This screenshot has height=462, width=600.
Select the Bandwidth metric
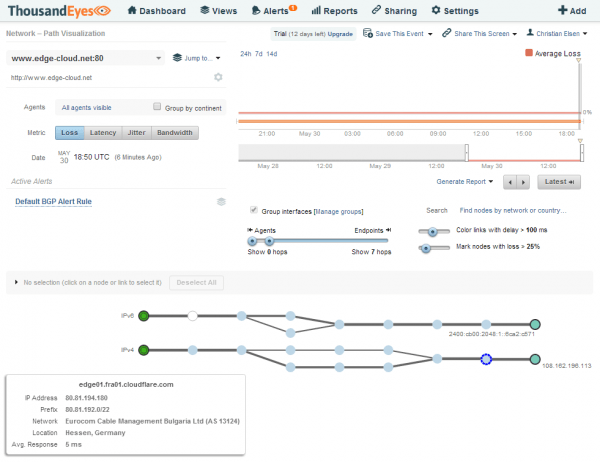click(x=175, y=133)
